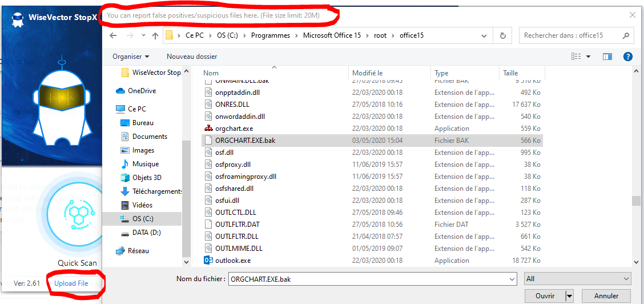Open Bureau folder in sidebar
Viewport: 644px width, 304px height.
137,123
